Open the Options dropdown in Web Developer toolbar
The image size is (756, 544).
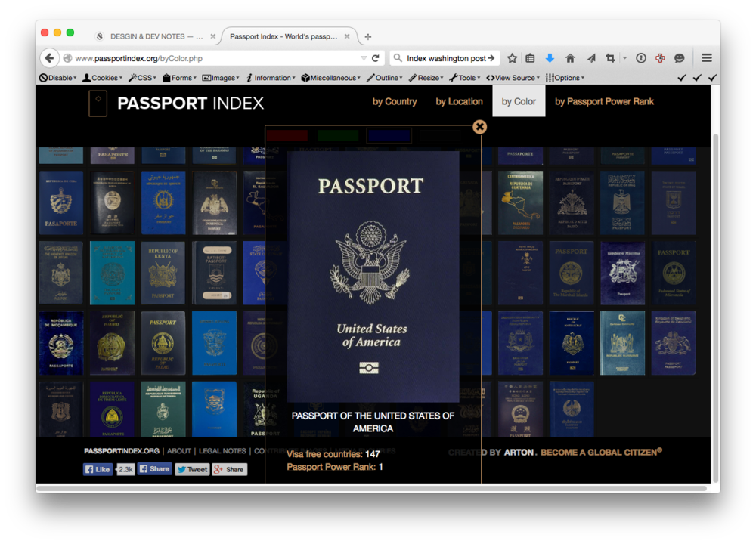pyautogui.click(x=565, y=77)
